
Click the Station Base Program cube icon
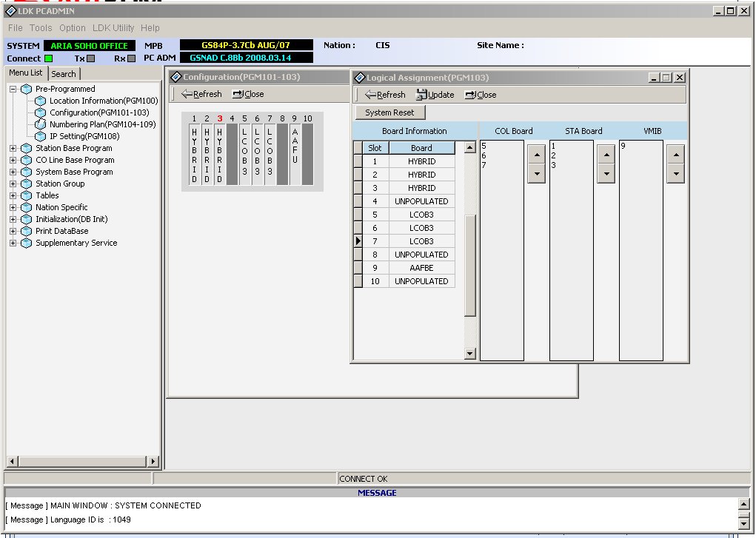(x=27, y=149)
